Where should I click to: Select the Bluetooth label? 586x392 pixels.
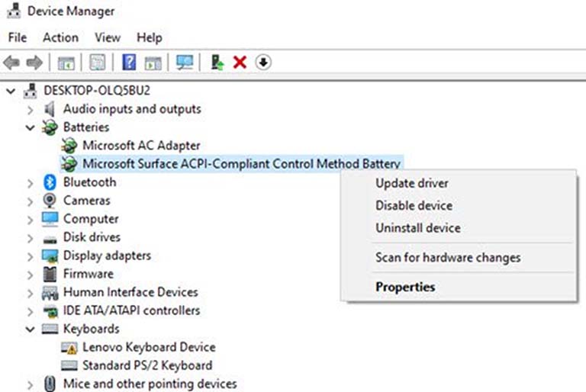click(90, 182)
